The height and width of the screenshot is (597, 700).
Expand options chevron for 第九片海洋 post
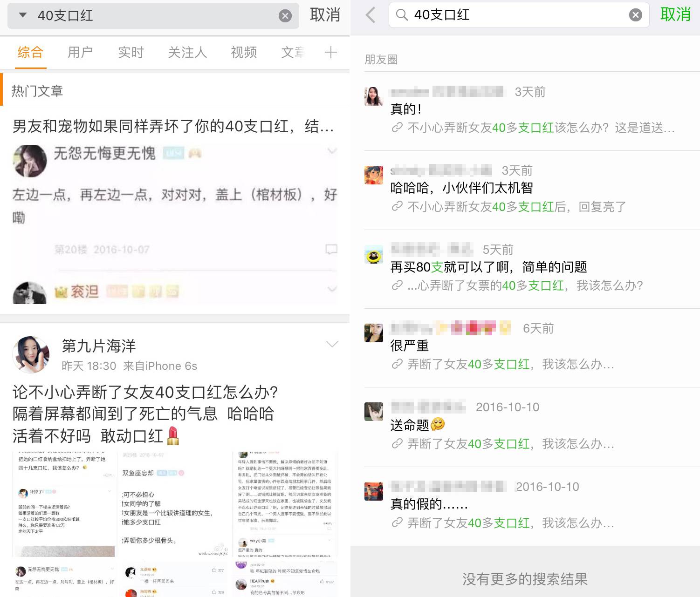[332, 344]
